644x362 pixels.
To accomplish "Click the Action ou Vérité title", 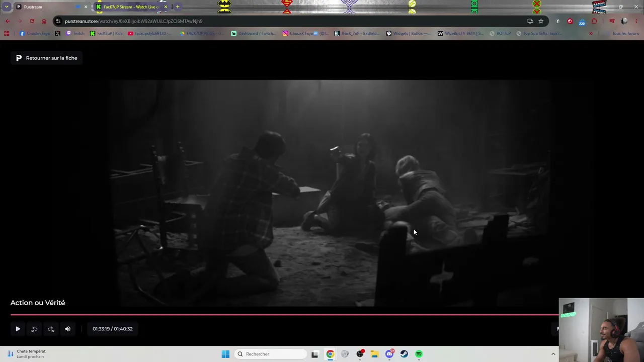I will point(38,303).
